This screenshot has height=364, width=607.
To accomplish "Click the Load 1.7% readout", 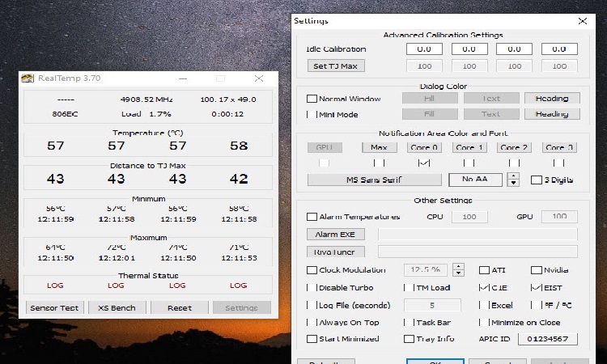I will [x=146, y=114].
